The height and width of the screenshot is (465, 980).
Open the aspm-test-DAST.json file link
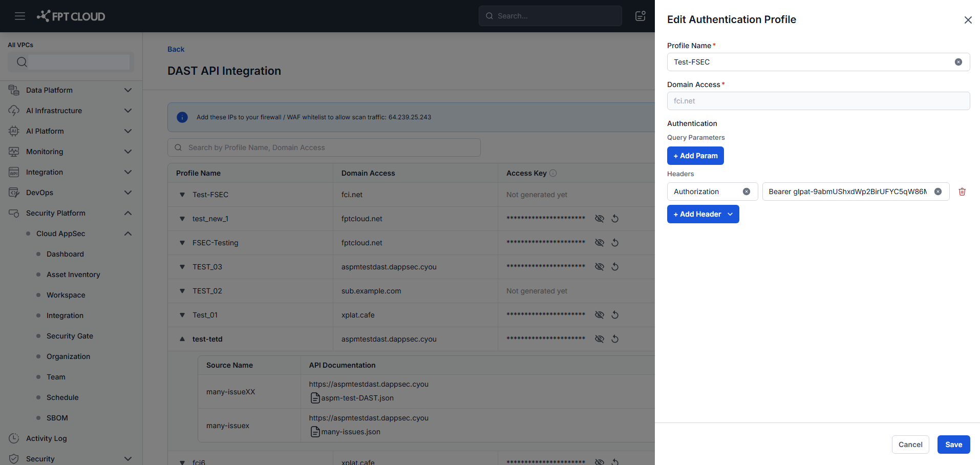[x=357, y=398]
